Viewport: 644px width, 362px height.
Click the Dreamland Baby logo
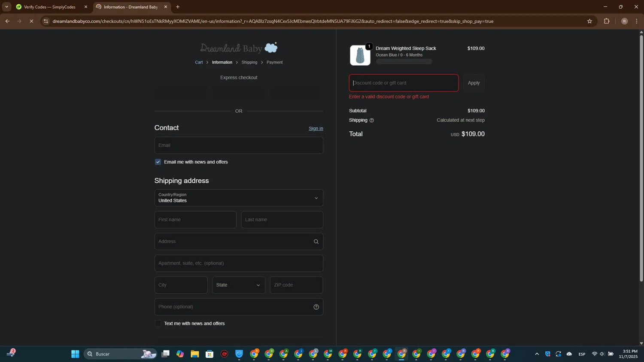(239, 48)
